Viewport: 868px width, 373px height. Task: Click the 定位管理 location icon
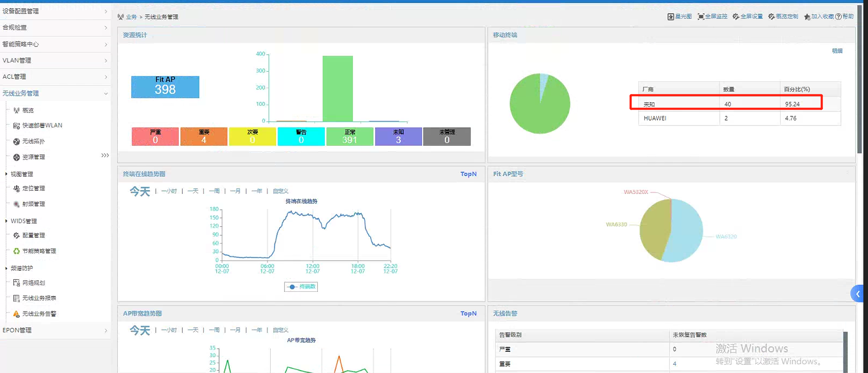16,188
